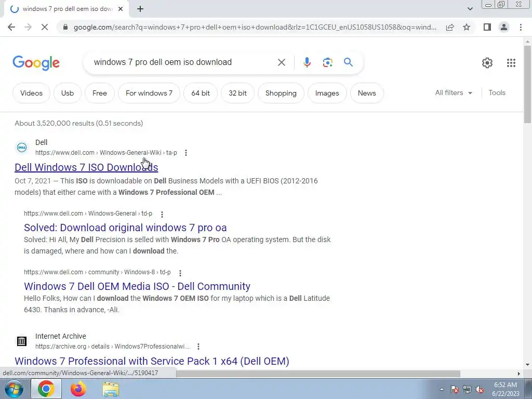Filter results by Videos
Viewport: 532px width, 399px height.
pos(31,93)
